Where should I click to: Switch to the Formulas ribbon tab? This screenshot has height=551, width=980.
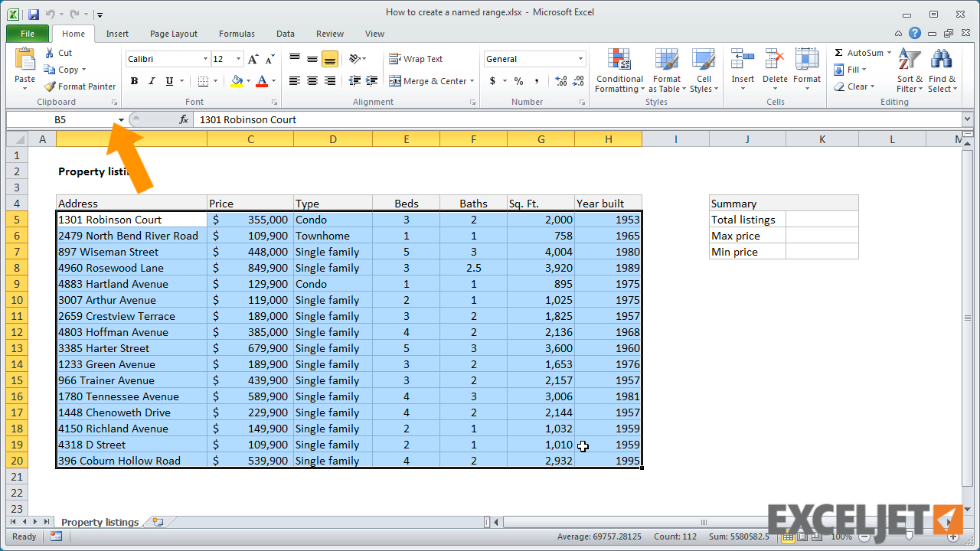pos(237,34)
